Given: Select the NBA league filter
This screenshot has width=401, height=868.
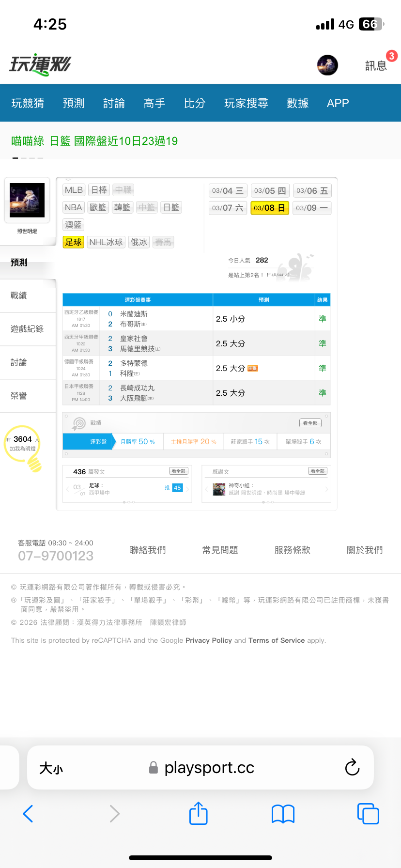Looking at the screenshot, I should pos(74,207).
